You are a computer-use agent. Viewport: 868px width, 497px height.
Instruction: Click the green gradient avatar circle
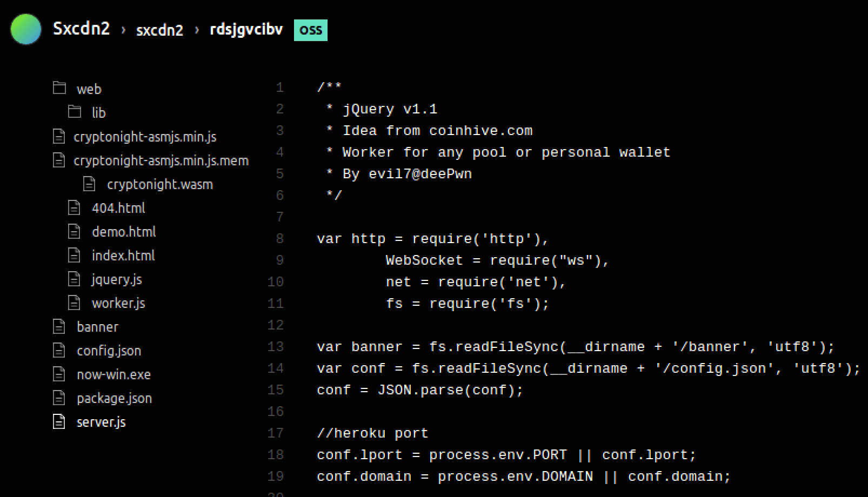point(25,29)
